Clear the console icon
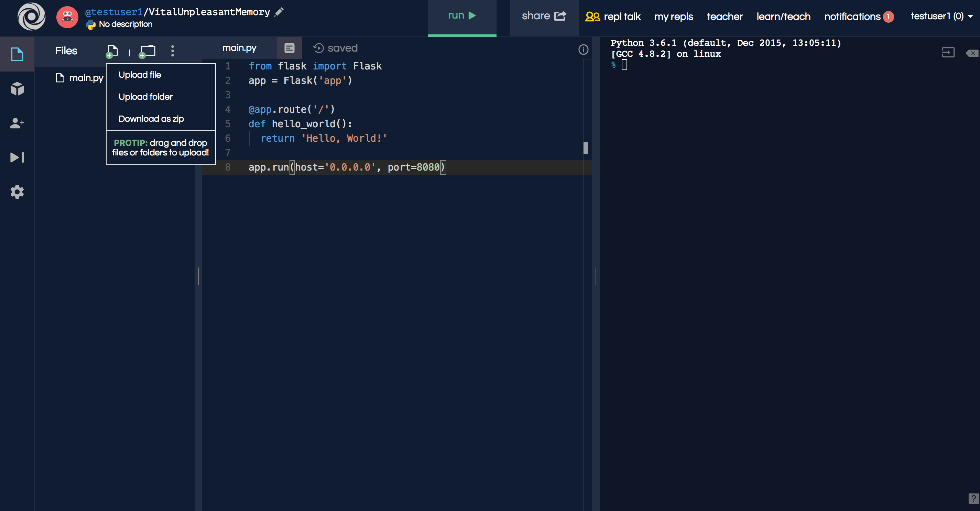Viewport: 980px width, 511px height. (x=972, y=53)
